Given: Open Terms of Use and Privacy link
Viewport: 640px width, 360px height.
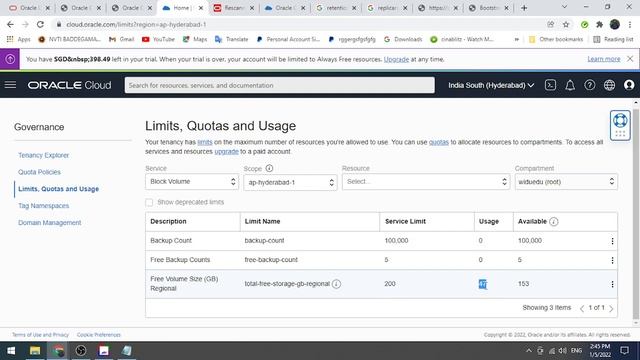Looking at the screenshot, I should point(40,335).
